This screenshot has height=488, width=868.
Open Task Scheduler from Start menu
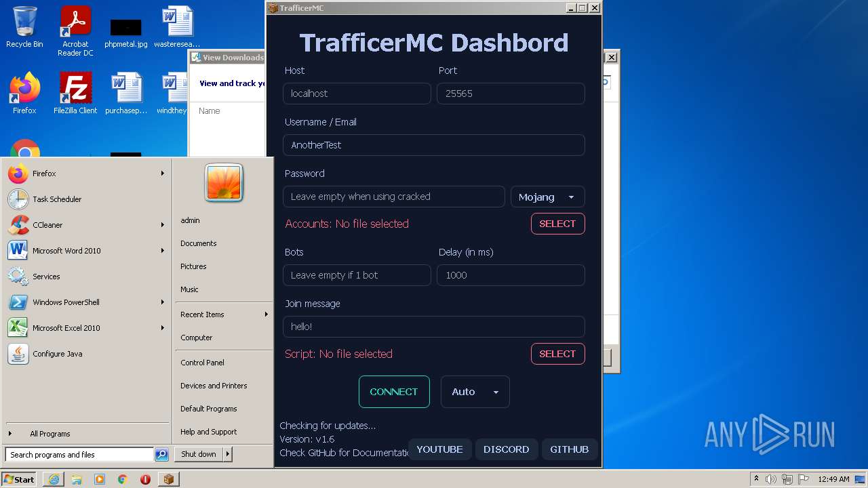[x=86, y=199]
